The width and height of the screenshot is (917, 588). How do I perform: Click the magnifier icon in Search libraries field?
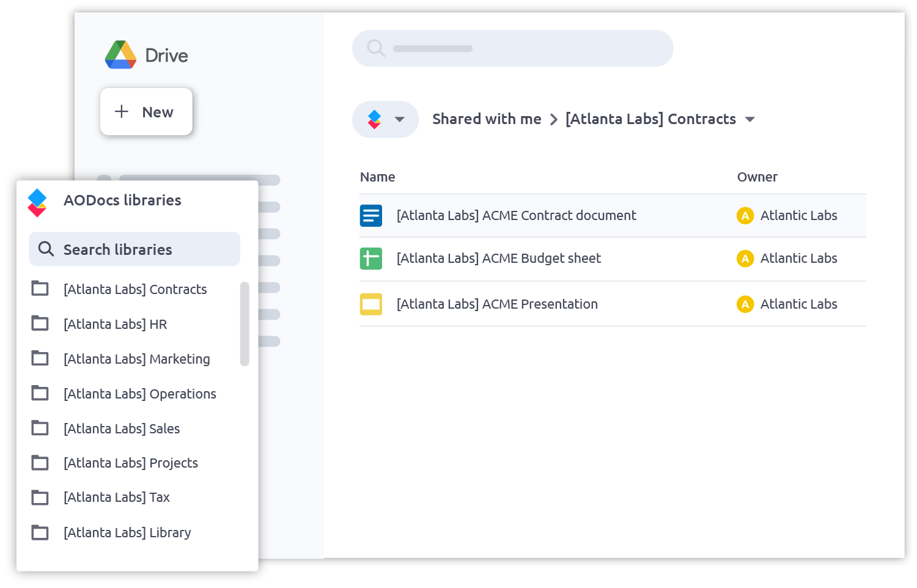coord(46,249)
